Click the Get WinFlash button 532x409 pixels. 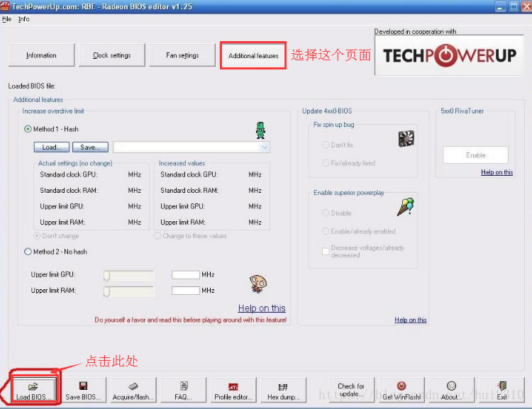tap(401, 390)
